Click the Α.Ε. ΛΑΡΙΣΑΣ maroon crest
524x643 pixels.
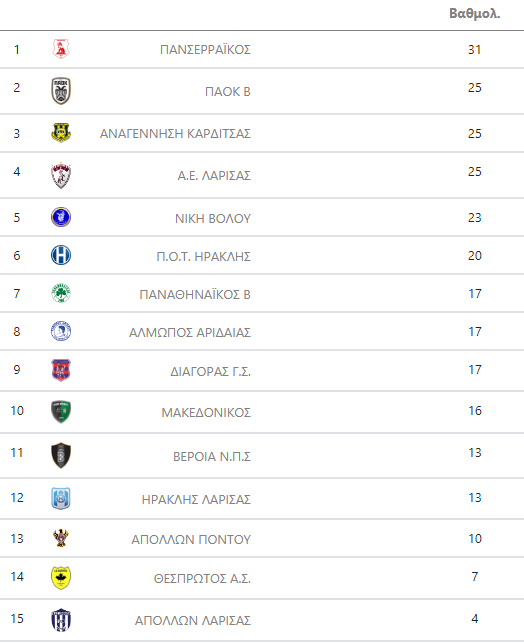point(61,176)
